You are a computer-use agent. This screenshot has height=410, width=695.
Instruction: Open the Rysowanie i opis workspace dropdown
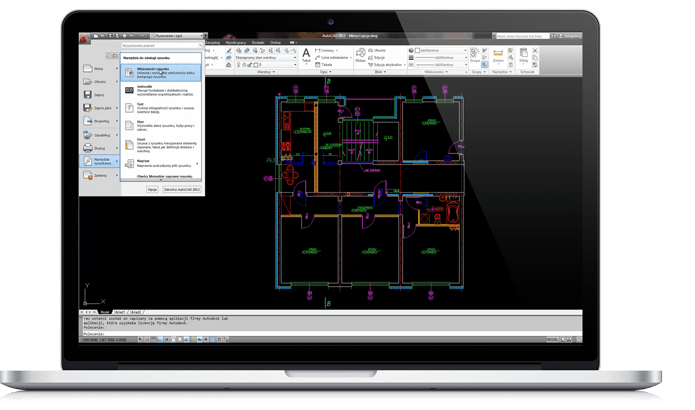tap(178, 35)
